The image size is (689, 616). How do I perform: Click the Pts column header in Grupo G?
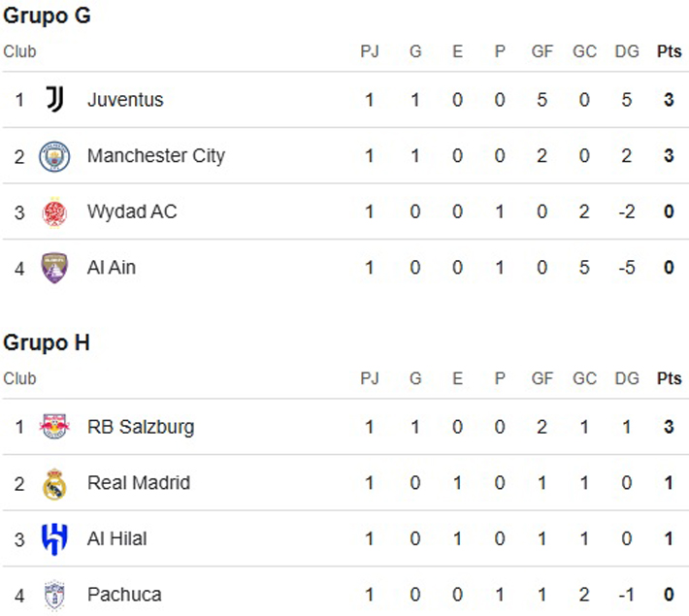pos(669,51)
